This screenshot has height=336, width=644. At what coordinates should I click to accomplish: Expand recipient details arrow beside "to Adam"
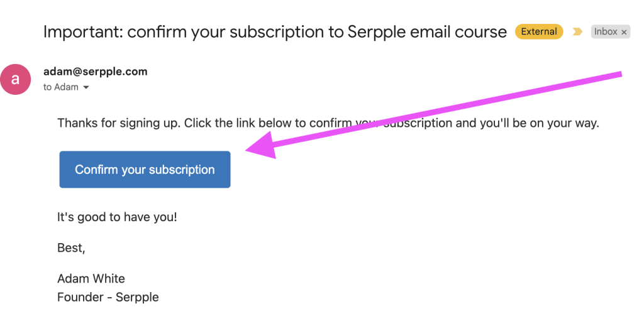coord(86,88)
